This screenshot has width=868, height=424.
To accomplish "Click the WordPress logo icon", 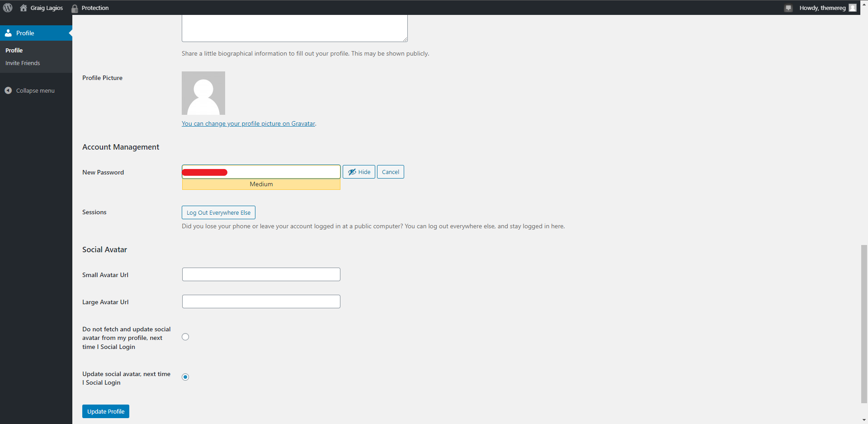I will [x=8, y=8].
